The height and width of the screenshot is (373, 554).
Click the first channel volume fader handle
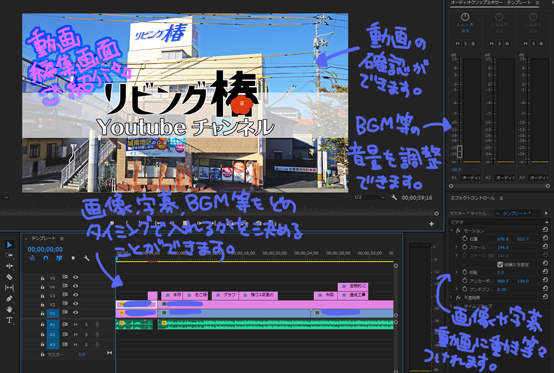(459, 151)
